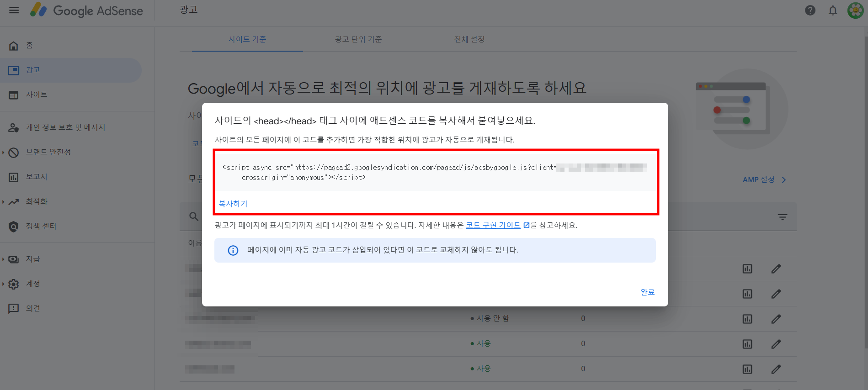Switch to the 사이트 기준 tab
This screenshot has height=390, width=868.
pos(247,40)
